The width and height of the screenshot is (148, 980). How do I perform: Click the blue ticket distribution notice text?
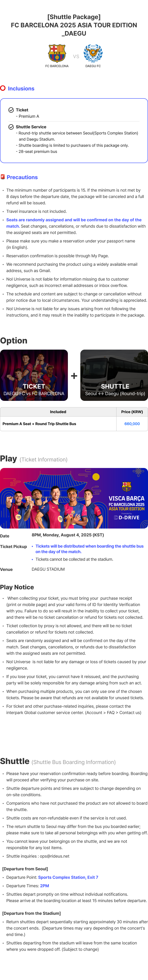[x=90, y=549]
